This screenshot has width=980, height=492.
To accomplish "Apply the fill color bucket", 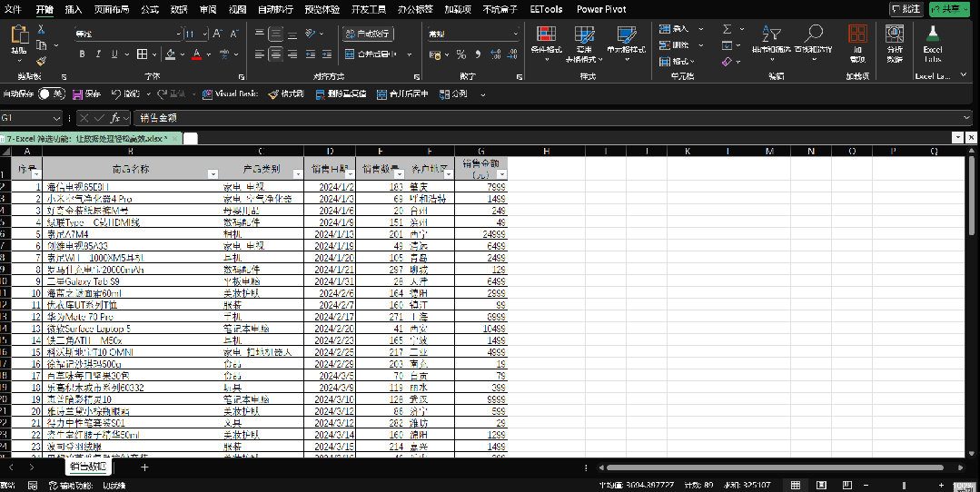I will tap(170, 54).
